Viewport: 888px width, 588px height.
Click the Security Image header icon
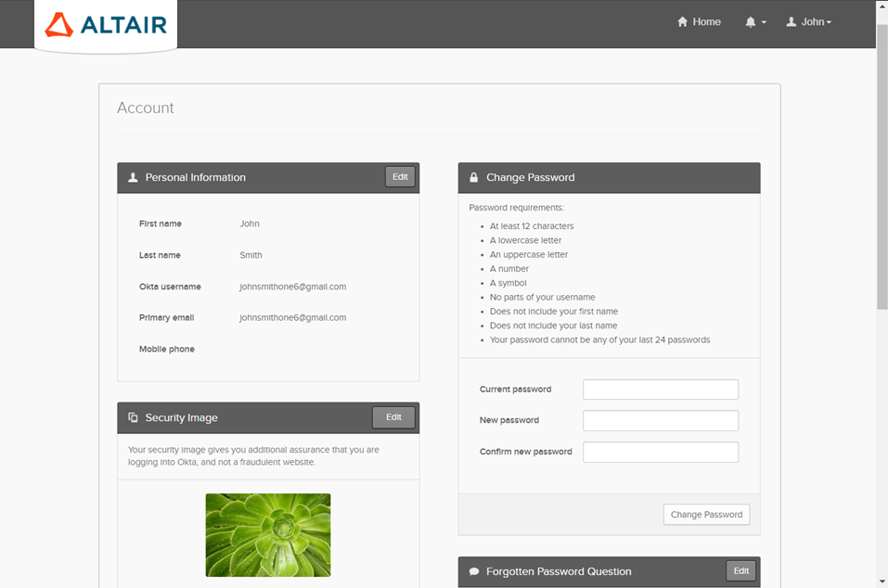(x=133, y=418)
